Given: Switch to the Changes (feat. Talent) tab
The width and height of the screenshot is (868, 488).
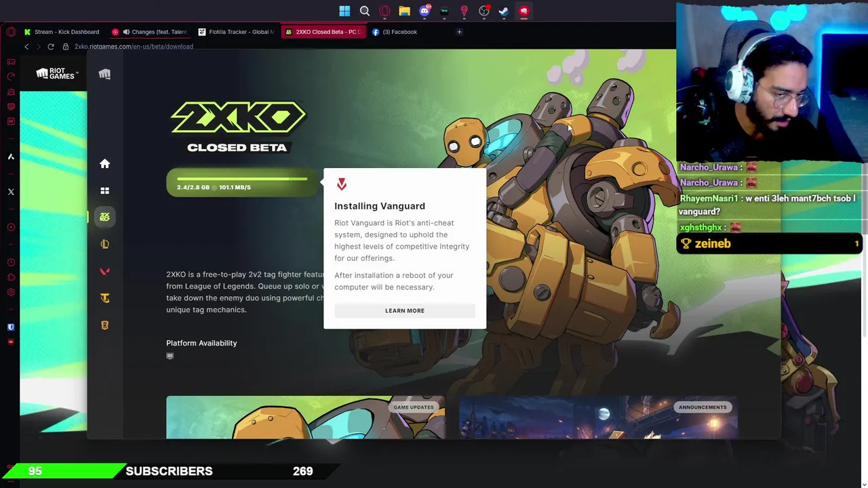Looking at the screenshot, I should (x=149, y=32).
